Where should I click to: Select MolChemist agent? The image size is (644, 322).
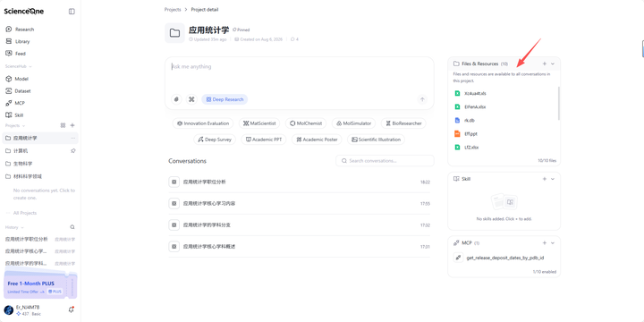tap(306, 123)
